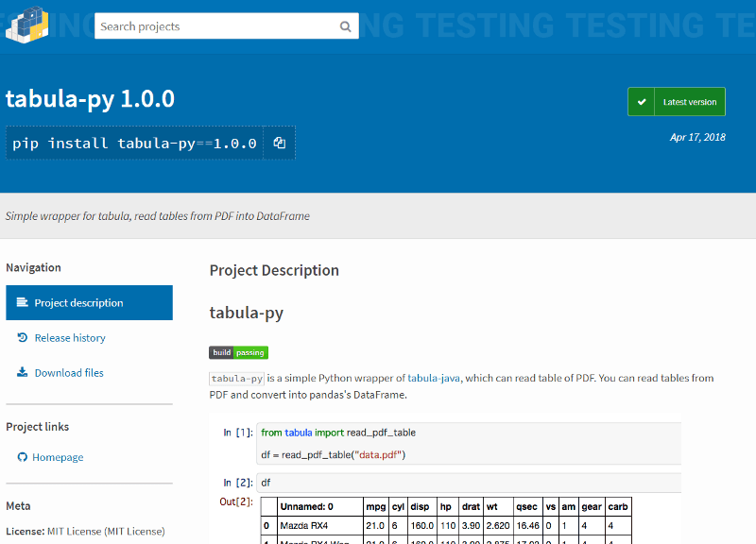Click the pip install tabula-py command text
The width and height of the screenshot is (756, 544).
click(134, 144)
